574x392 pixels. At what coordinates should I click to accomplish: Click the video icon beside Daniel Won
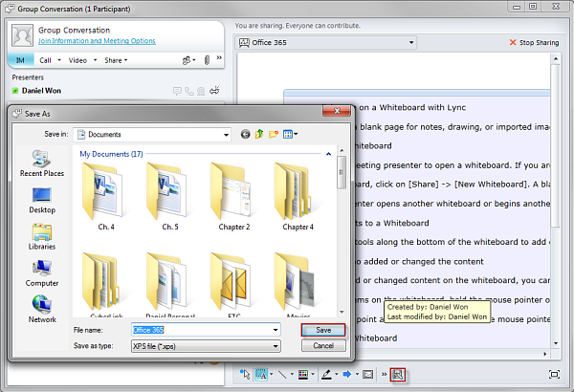point(201,91)
